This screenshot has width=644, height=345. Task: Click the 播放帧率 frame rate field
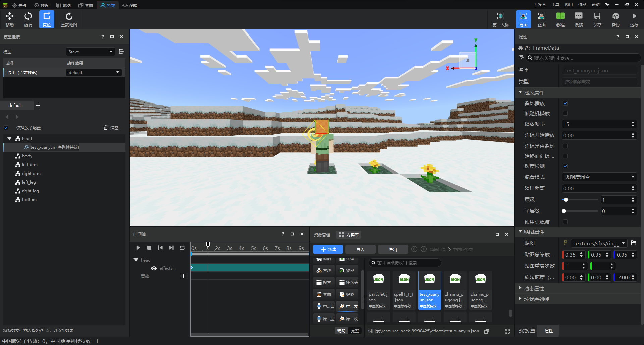599,124
